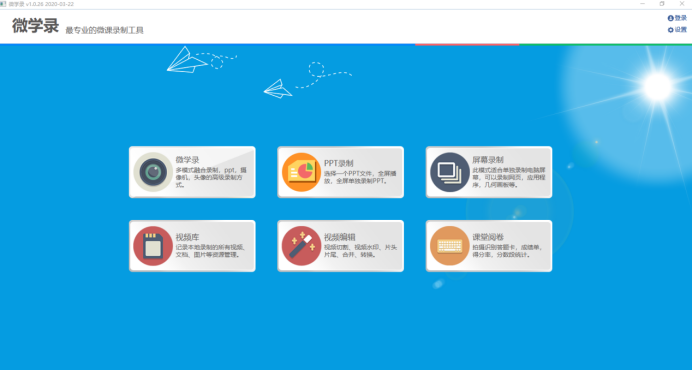Click the magic wand icon for 视频编辑

pos(301,246)
